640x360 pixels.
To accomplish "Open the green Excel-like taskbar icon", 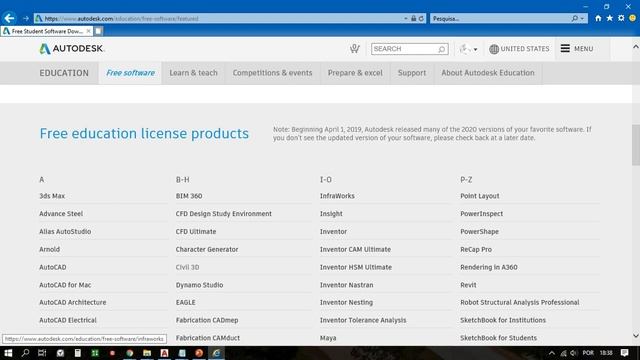I will coord(95,353).
